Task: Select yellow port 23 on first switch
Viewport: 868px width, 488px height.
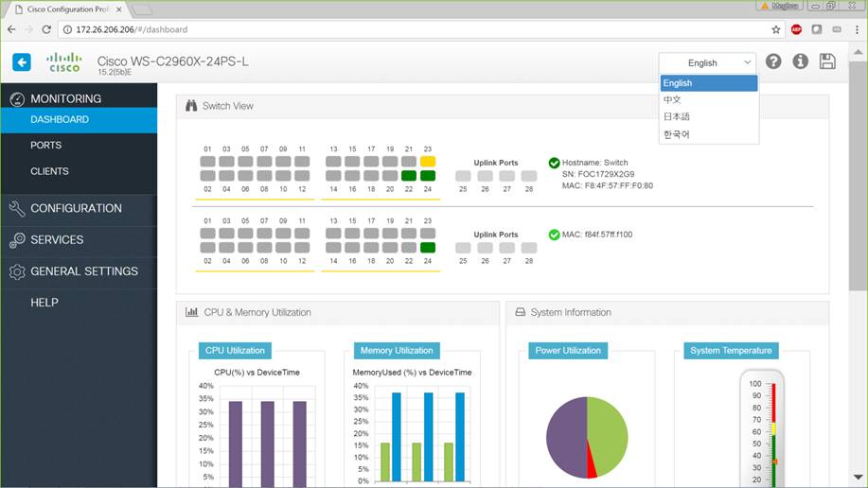Action: point(428,162)
